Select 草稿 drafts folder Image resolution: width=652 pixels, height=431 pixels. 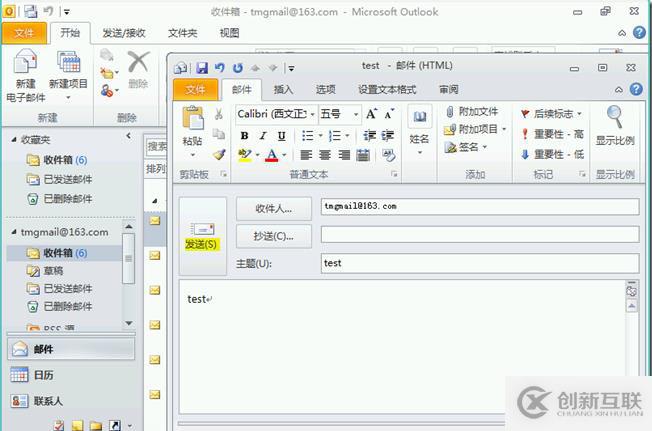(x=45, y=271)
